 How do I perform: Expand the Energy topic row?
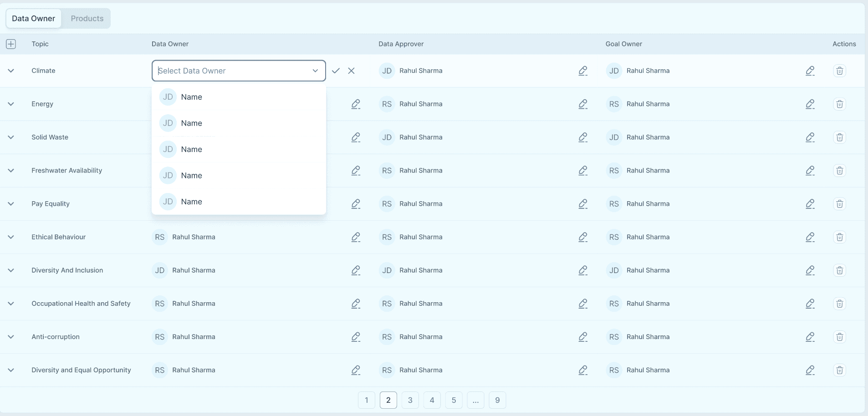[x=11, y=104]
